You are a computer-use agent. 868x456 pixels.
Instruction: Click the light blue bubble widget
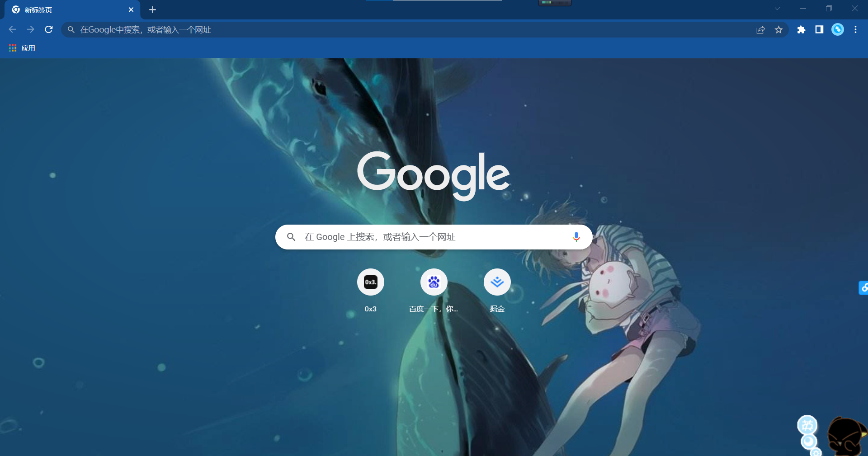pyautogui.click(x=808, y=434)
